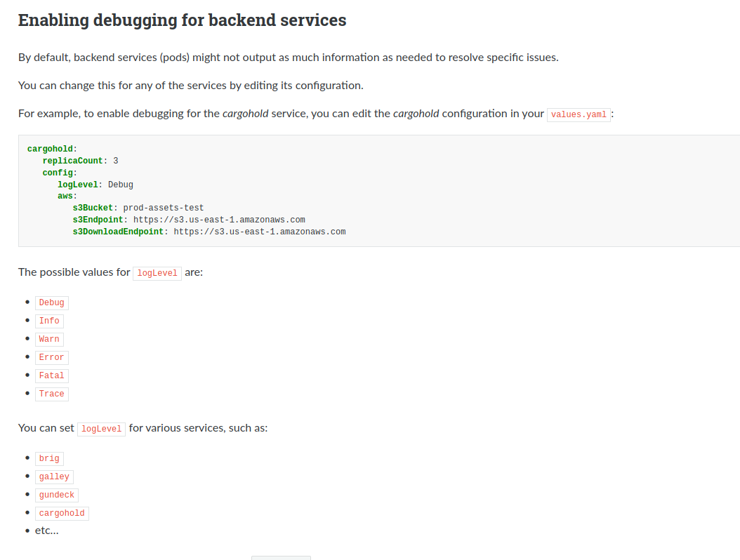The image size is (740, 560).
Task: Select the Warn log level value
Action: [49, 338]
